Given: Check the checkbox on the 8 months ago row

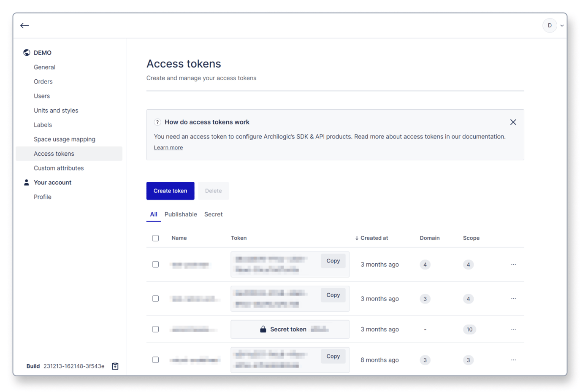Looking at the screenshot, I should click(155, 360).
